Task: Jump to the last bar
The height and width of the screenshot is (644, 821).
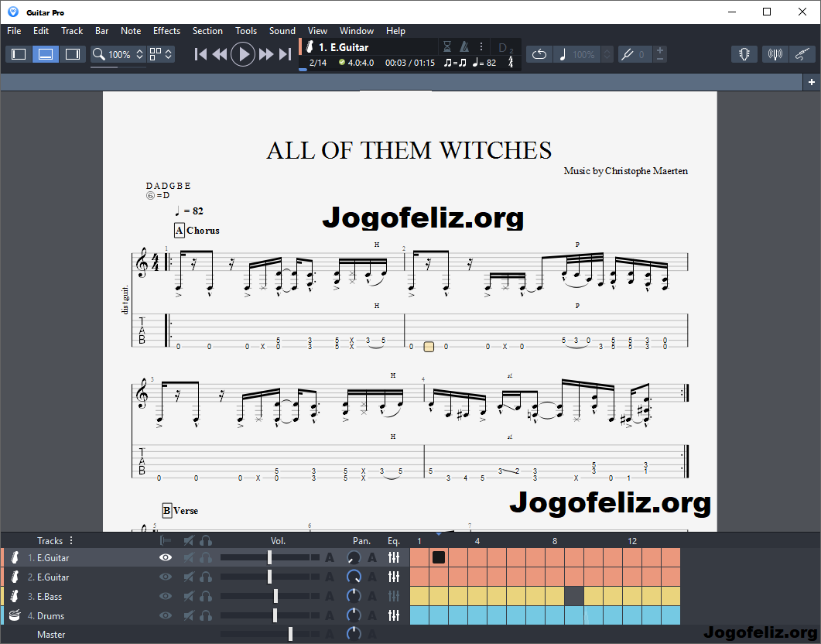Action: 286,54
